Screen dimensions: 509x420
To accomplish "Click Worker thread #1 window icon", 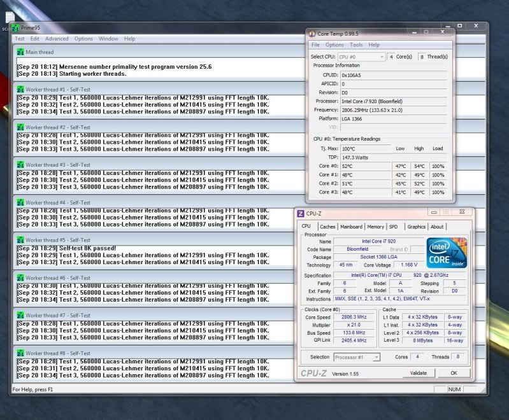I will pyautogui.click(x=20, y=90).
